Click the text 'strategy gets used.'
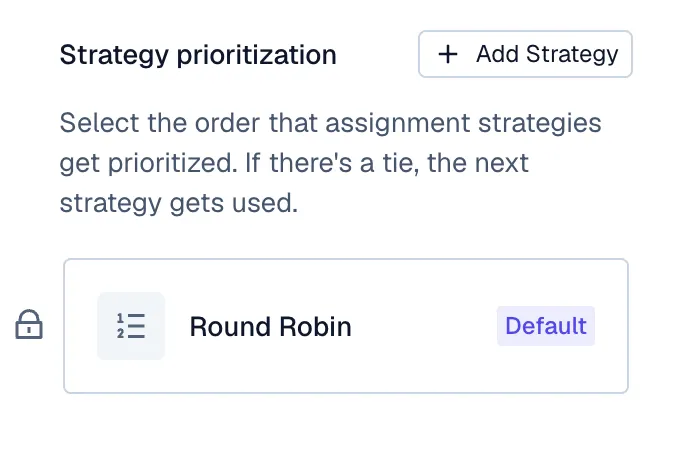 pyautogui.click(x=178, y=204)
